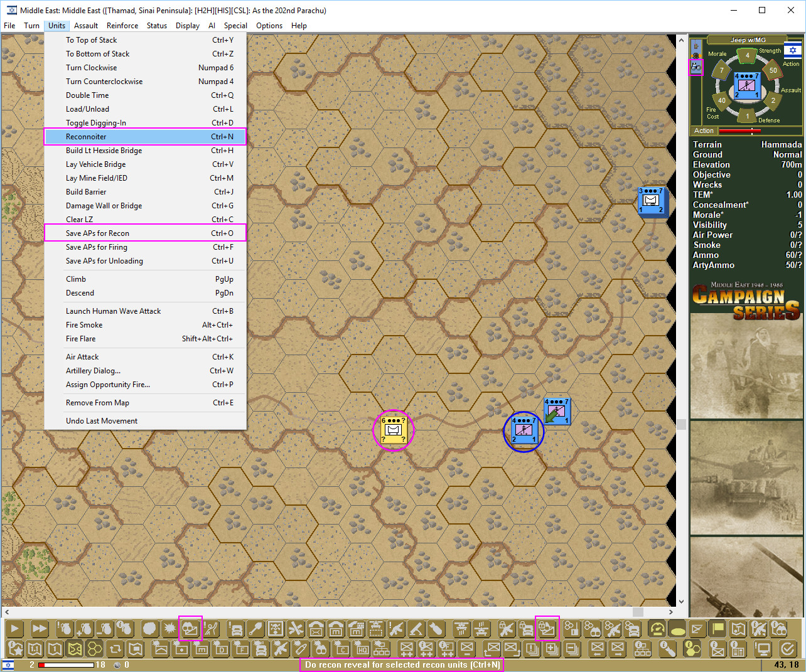Open the Options menu

pos(269,26)
